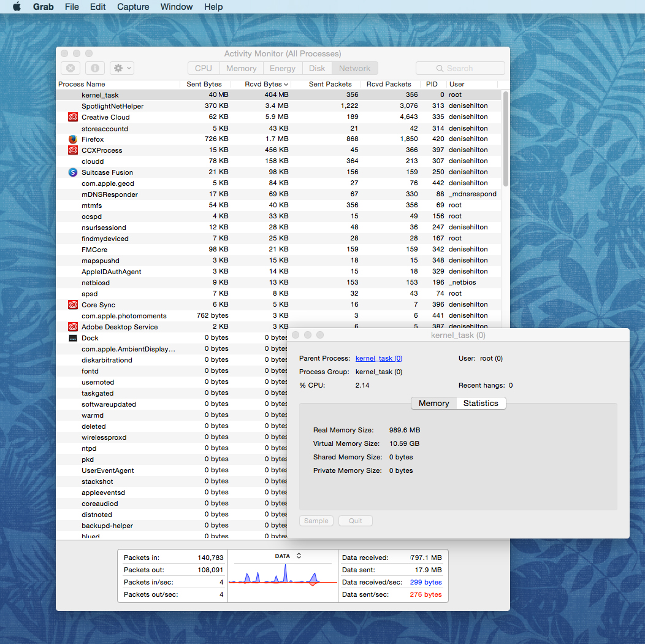
Task: Select the findmydeviced process
Action: point(278,238)
